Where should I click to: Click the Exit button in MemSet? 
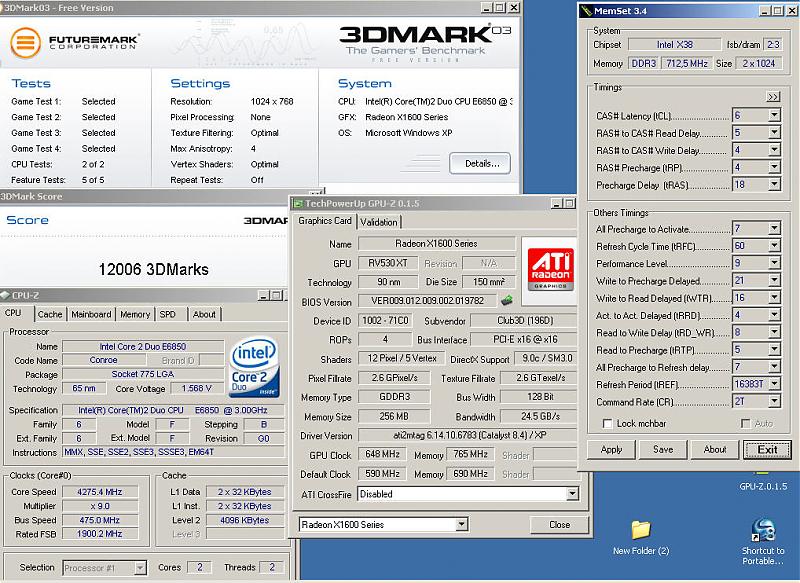[x=767, y=449]
